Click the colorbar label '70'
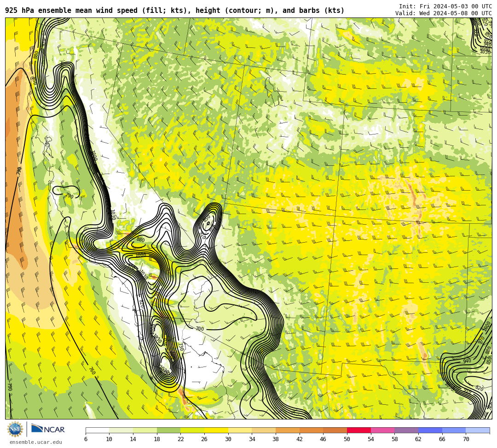497x448 pixels. click(x=466, y=439)
